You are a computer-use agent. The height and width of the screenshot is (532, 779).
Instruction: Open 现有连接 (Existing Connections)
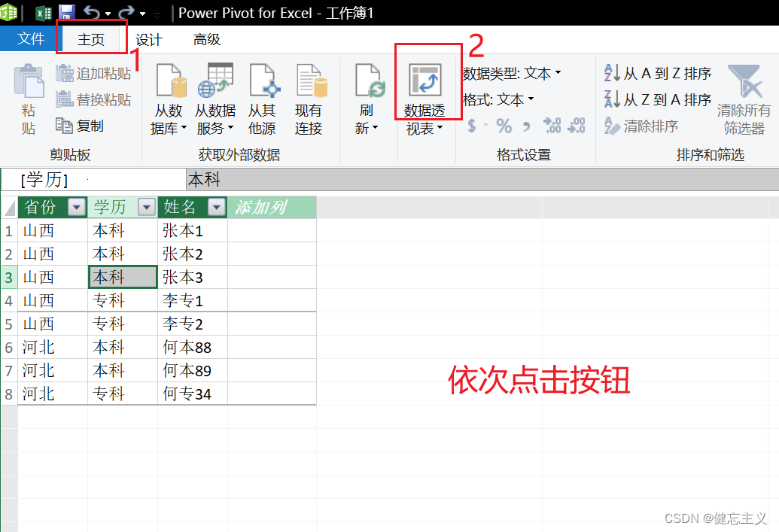(311, 96)
